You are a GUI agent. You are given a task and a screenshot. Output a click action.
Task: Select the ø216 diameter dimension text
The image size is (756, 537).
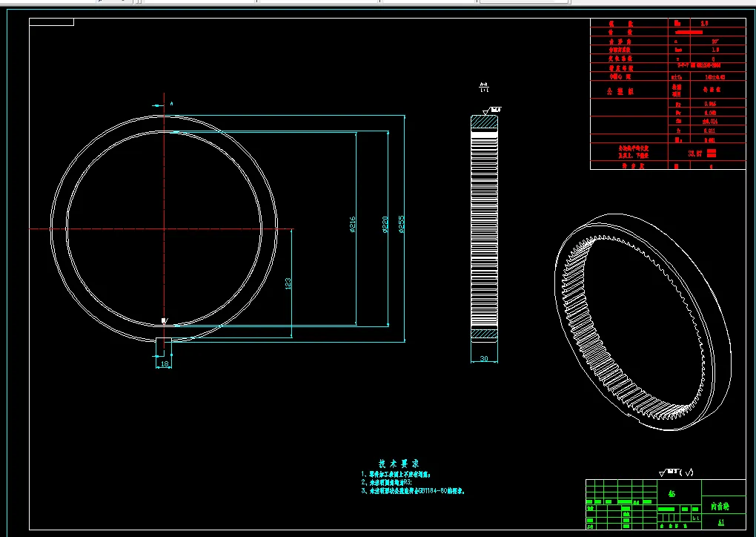coord(353,224)
